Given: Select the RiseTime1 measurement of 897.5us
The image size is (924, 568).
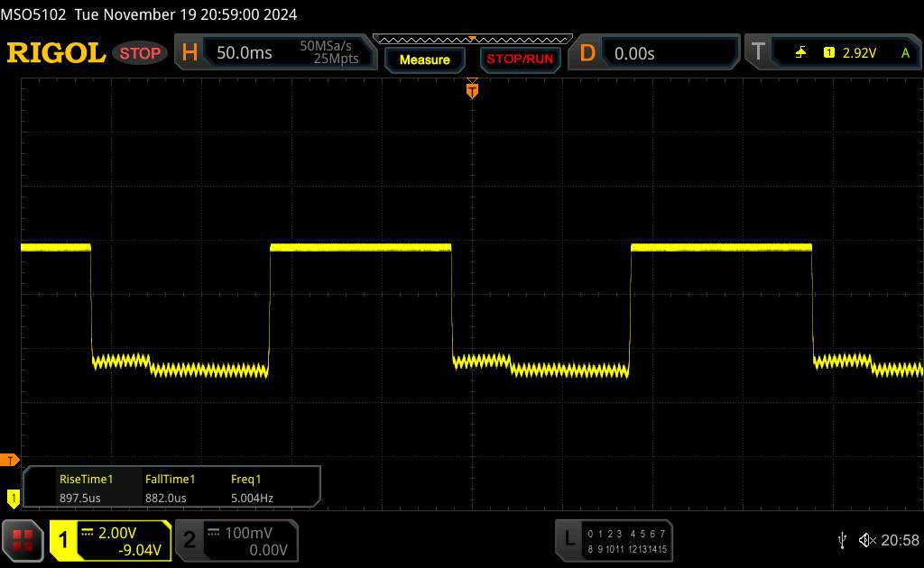Looking at the screenshot, I should pos(86,488).
